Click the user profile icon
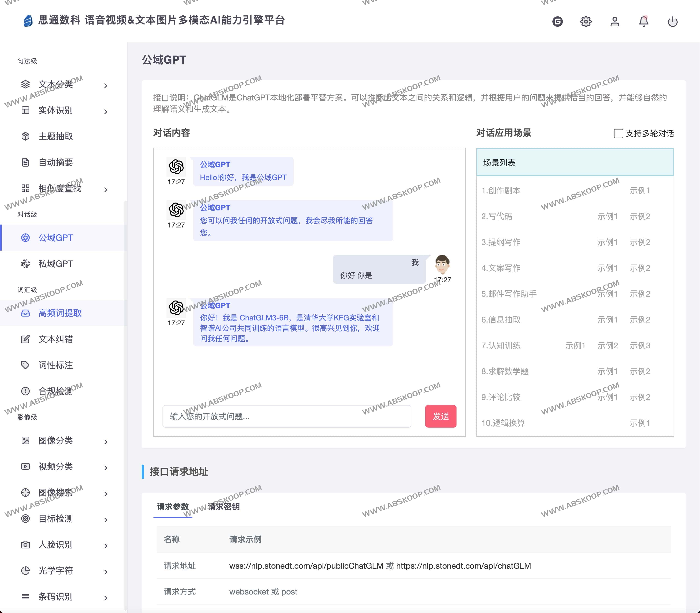 [615, 21]
